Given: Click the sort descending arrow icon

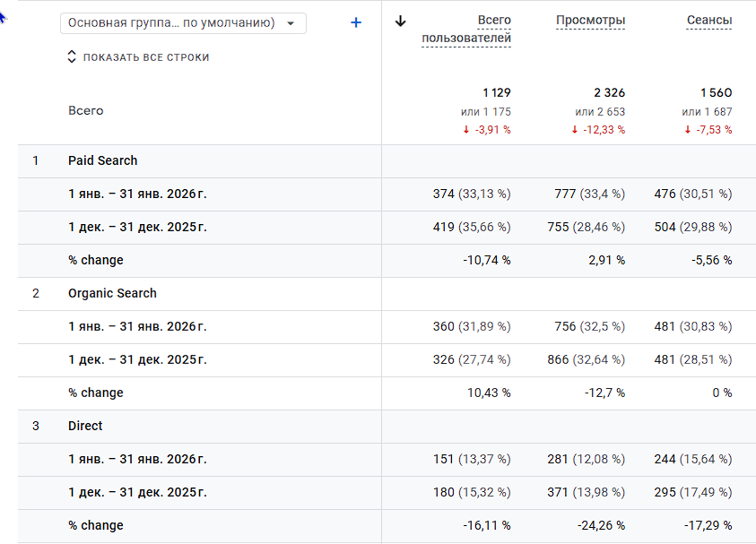Looking at the screenshot, I should click(401, 22).
